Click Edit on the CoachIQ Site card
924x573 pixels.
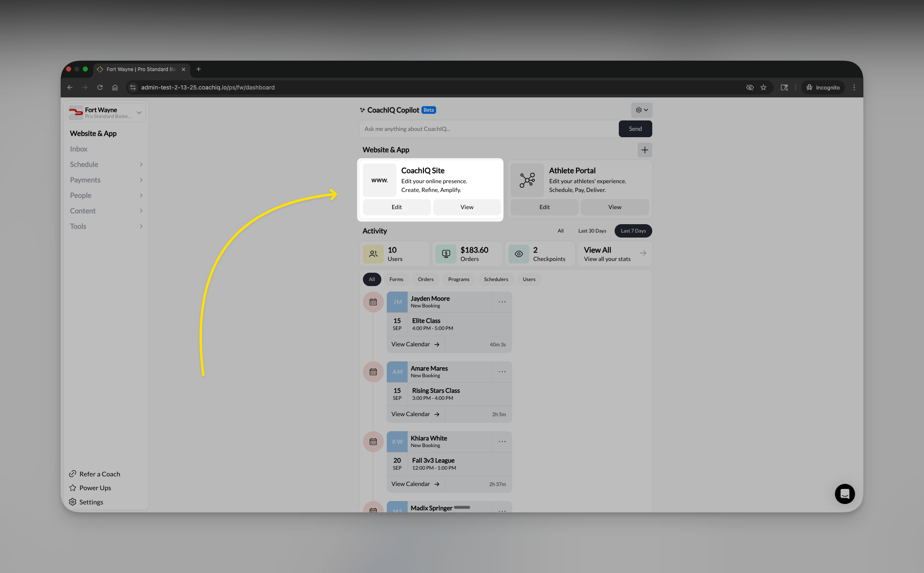397,207
